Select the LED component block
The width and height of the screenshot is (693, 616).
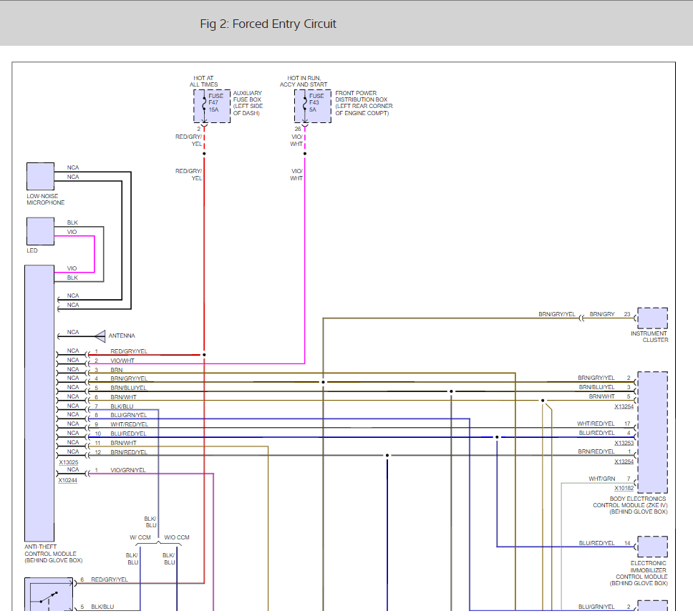pyautogui.click(x=40, y=231)
